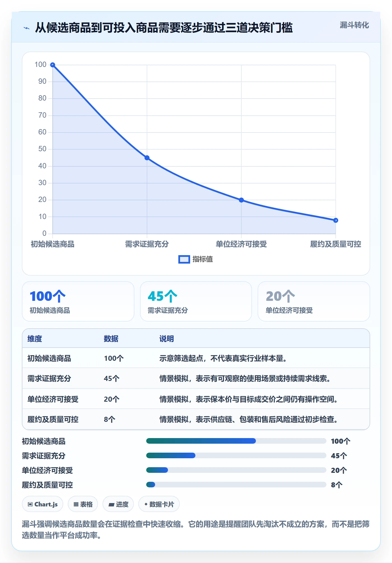Click the 8个 table cell
The image size is (392, 563).
click(109, 419)
